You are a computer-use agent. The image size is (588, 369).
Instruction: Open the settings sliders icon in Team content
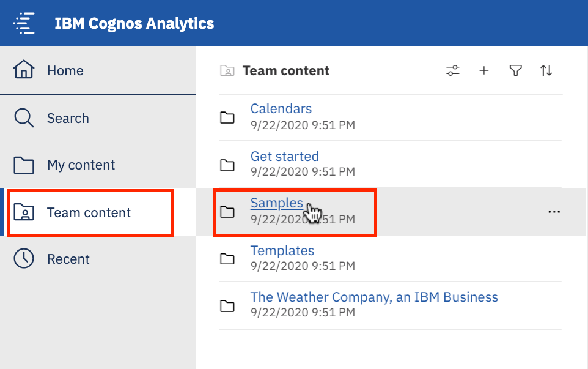(453, 70)
